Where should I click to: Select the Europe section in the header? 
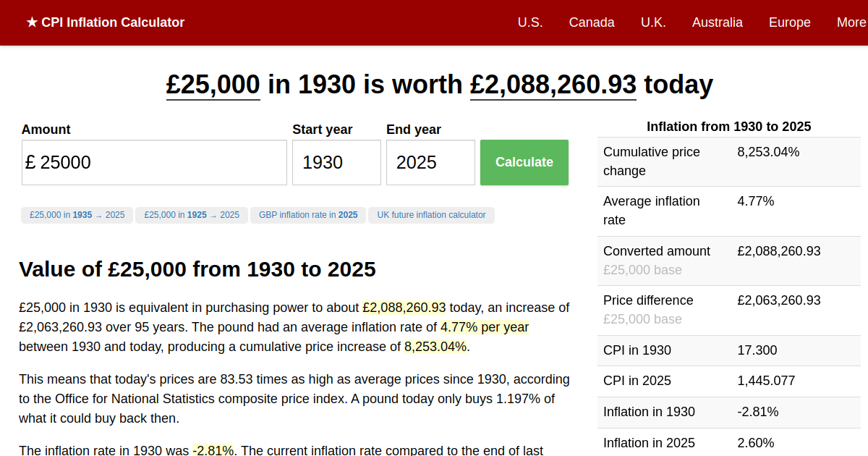click(x=789, y=22)
